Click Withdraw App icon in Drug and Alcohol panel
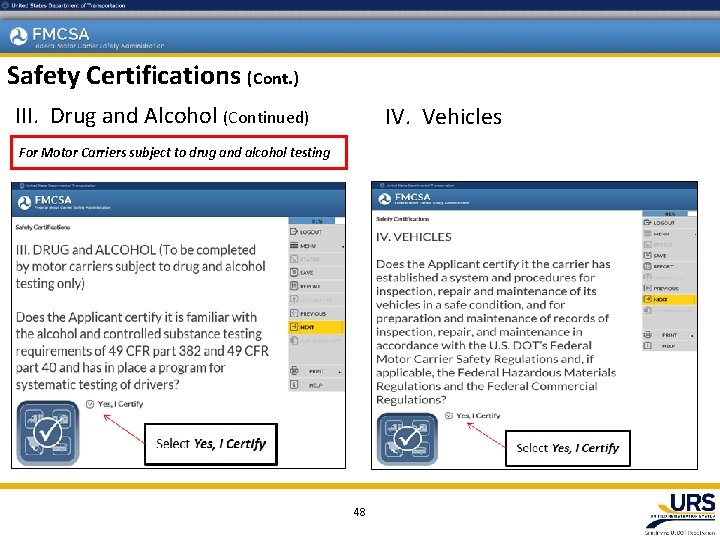 (294, 341)
